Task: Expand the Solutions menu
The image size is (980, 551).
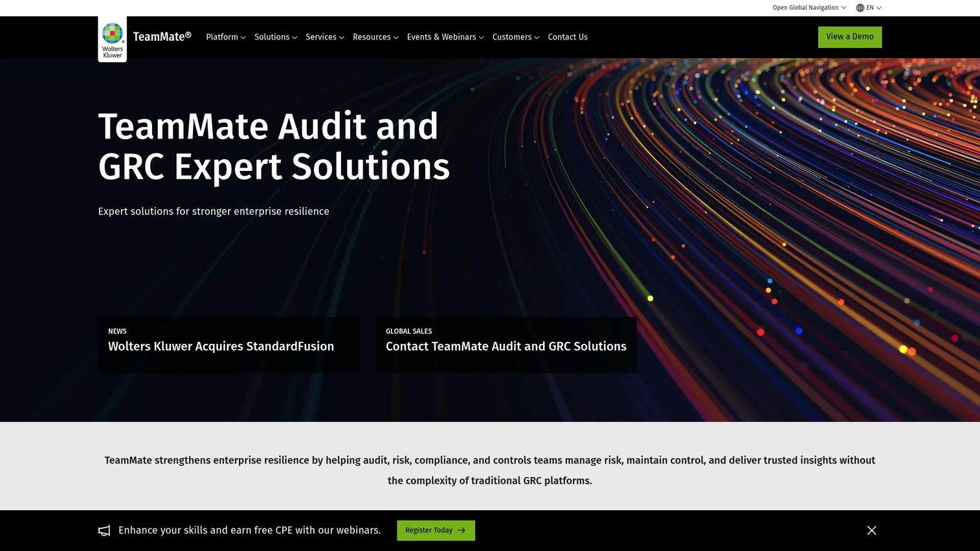Action: (276, 37)
